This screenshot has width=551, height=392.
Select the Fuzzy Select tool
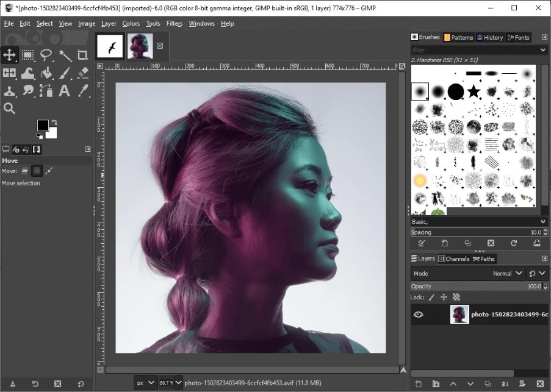click(x=64, y=55)
